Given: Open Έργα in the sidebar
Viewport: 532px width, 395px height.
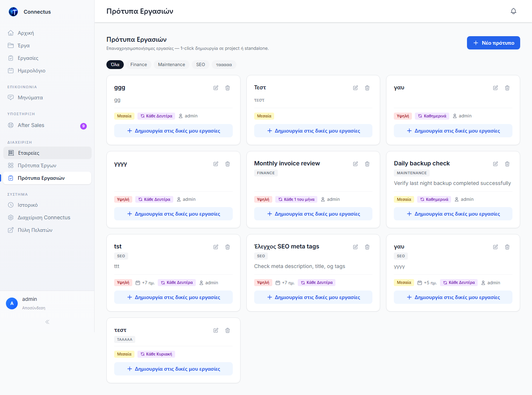Looking at the screenshot, I should (x=47, y=45).
